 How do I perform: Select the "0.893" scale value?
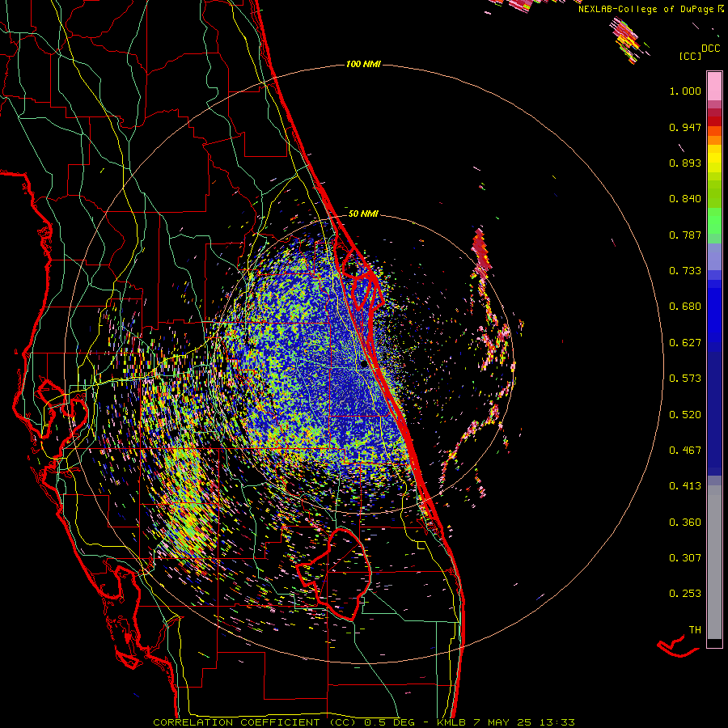coord(685,163)
